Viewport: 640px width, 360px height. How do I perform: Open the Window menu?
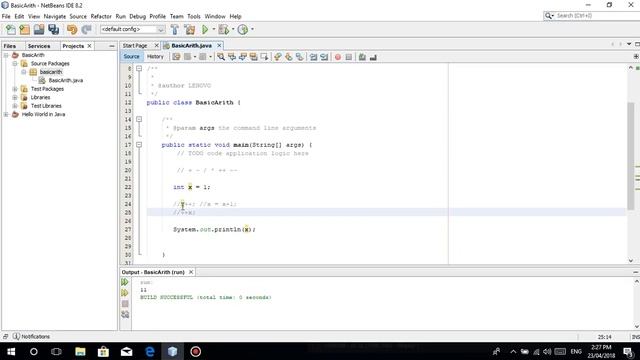[x=215, y=16]
